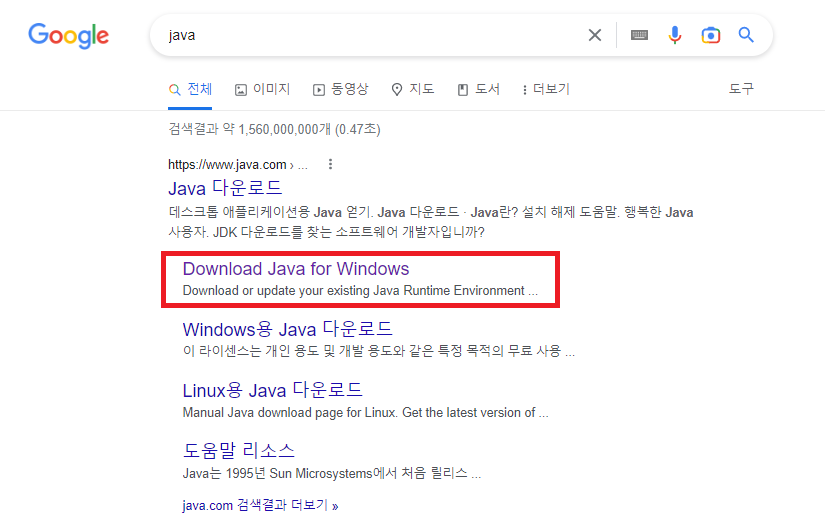Open Windows용 Java 다운로드 link
825x524 pixels.
tap(288, 329)
